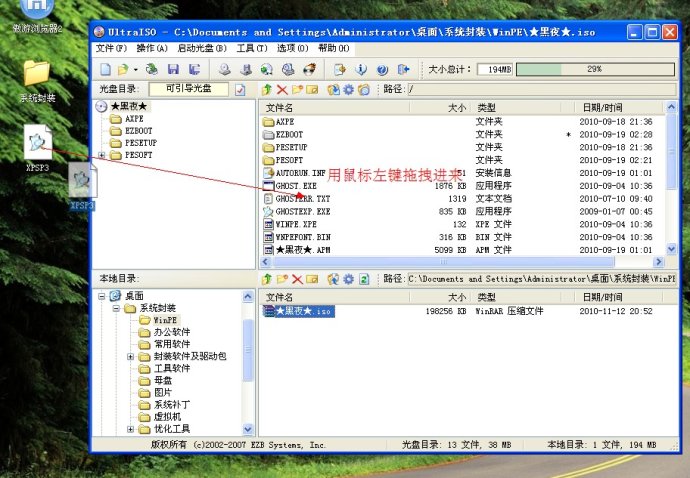Select GHOST.EXE in image file list
Image resolution: width=690 pixels, height=478 pixels.
tap(296, 186)
